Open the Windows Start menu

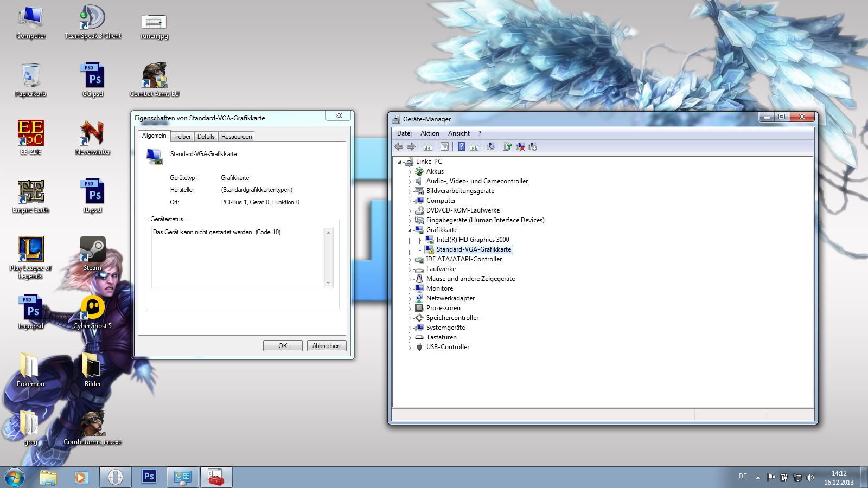[x=15, y=477]
